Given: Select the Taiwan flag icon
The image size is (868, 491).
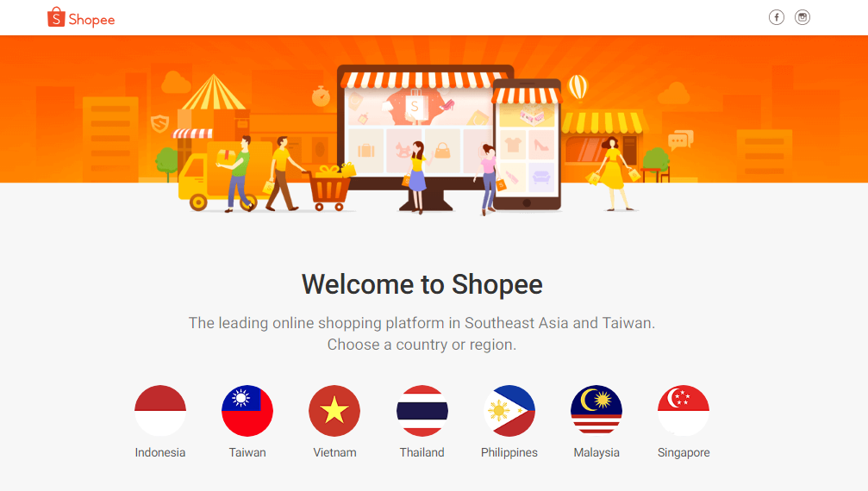Looking at the screenshot, I should (247, 411).
